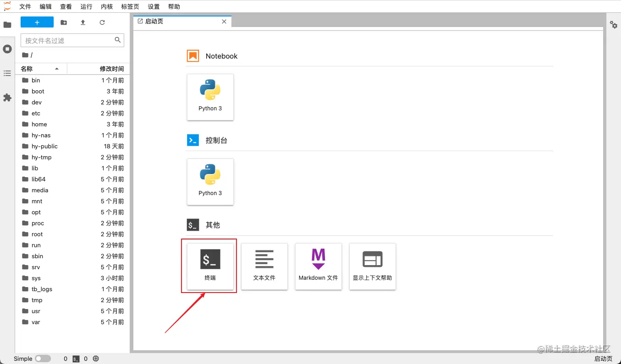Image resolution: width=621 pixels, height=364 pixels.
Task: Open the 运行 menu
Action: (x=86, y=6)
